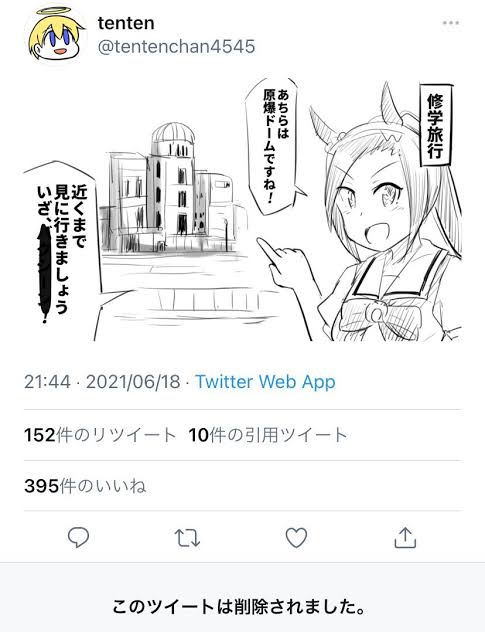485x632 pixels.
Task: Open the attached manga illustration
Action: coord(242,210)
